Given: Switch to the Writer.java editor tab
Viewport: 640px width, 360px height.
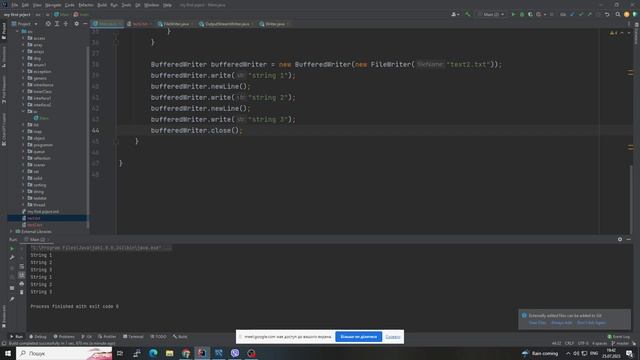Looking at the screenshot, I should click(x=274, y=24).
